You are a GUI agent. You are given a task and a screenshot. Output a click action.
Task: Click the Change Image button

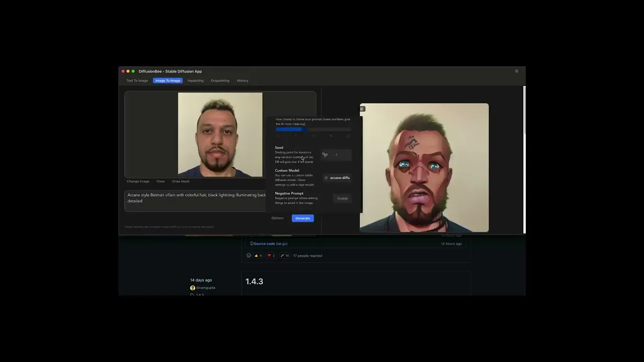[138, 182]
